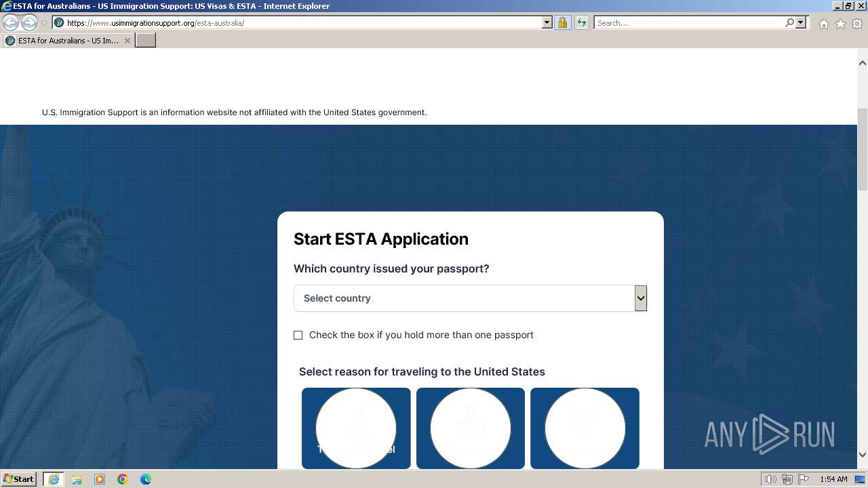Open a new blank tab
The height and width of the screenshot is (488, 868).
point(146,41)
